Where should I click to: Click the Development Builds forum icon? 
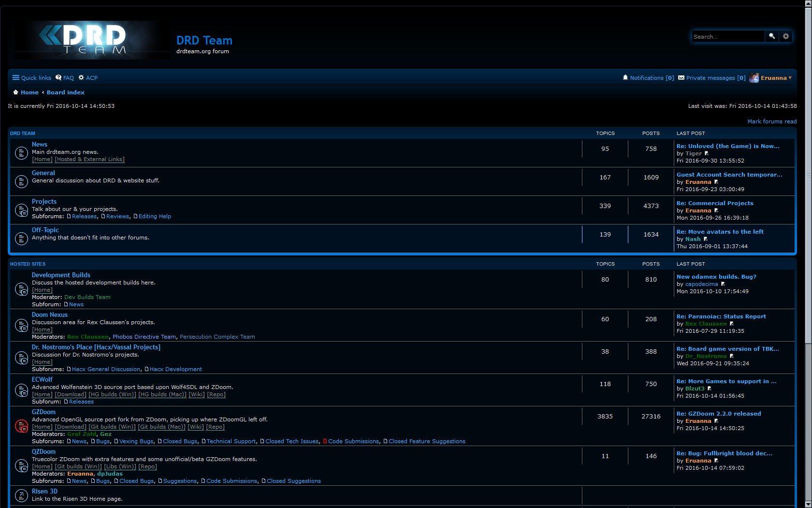[21, 289]
